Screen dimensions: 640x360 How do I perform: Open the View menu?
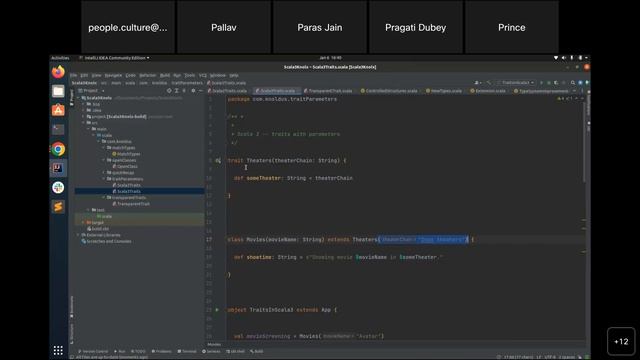96,76
